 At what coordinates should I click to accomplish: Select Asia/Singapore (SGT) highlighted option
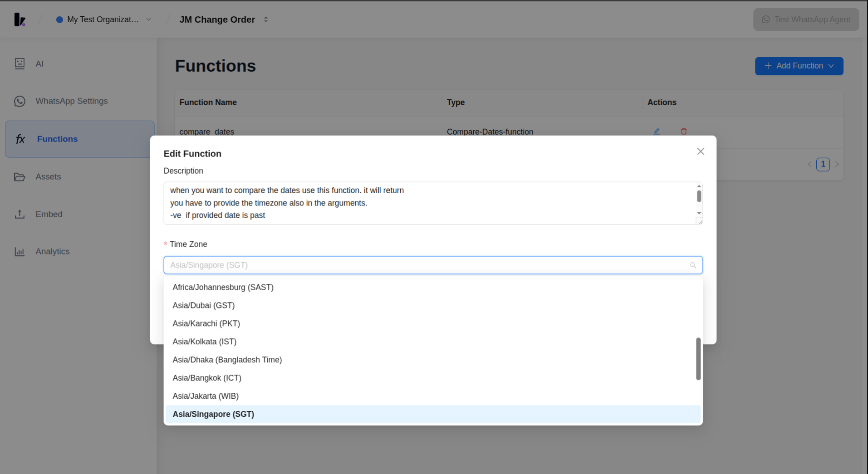pos(433,414)
